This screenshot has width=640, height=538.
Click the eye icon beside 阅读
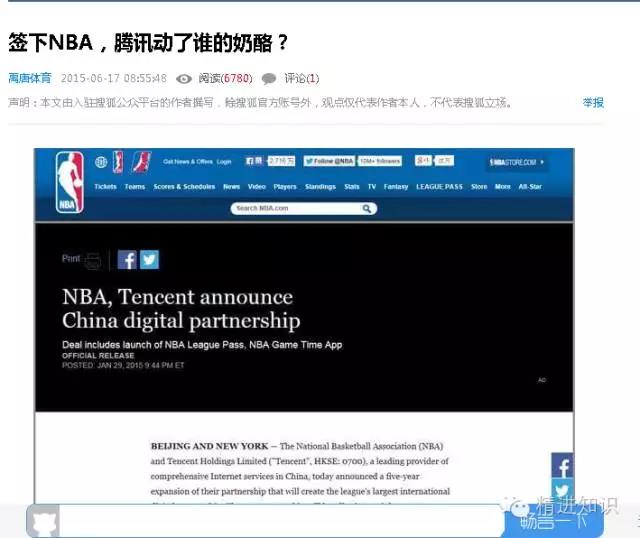[x=184, y=79]
